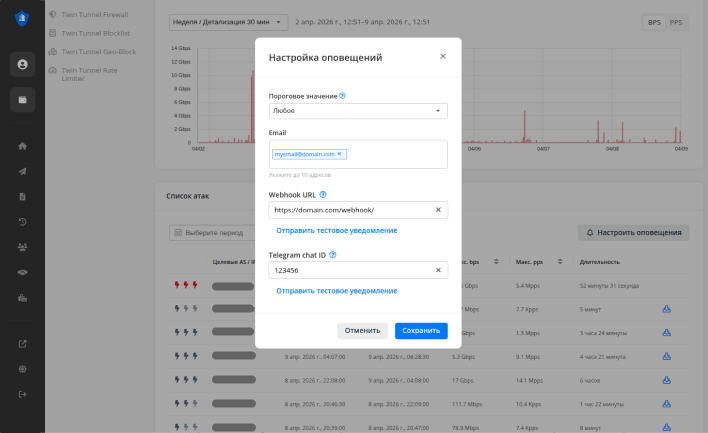Close the Настройка оповещений dialog

pyautogui.click(x=443, y=57)
